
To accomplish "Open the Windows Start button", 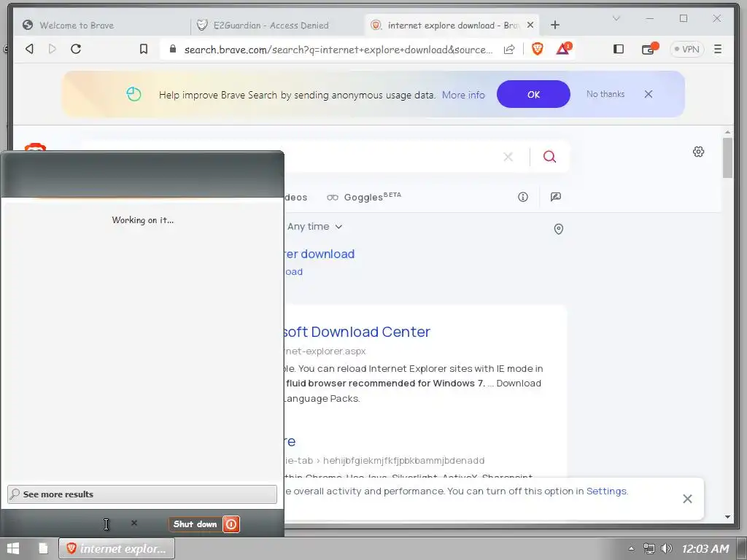I will pyautogui.click(x=13, y=548).
